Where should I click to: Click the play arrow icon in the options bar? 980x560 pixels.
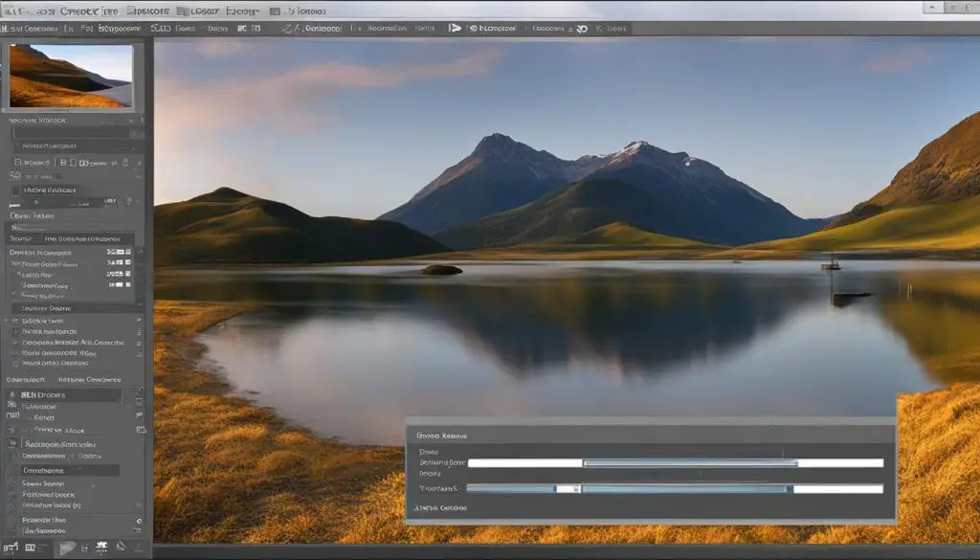coord(453,29)
